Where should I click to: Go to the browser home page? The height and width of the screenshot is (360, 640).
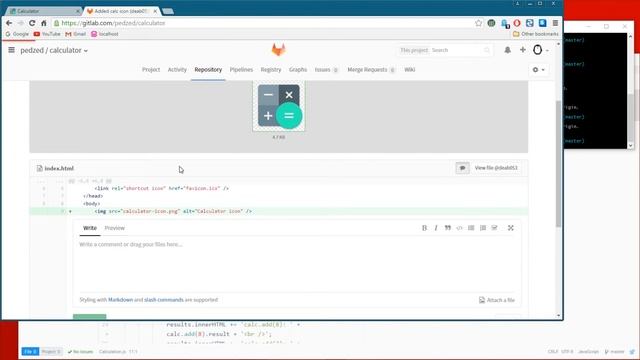[x=44, y=23]
